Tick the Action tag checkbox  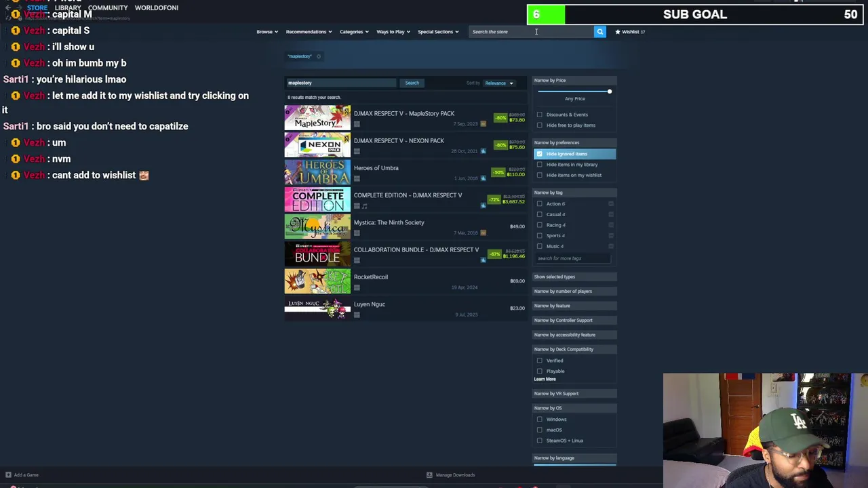coord(540,203)
